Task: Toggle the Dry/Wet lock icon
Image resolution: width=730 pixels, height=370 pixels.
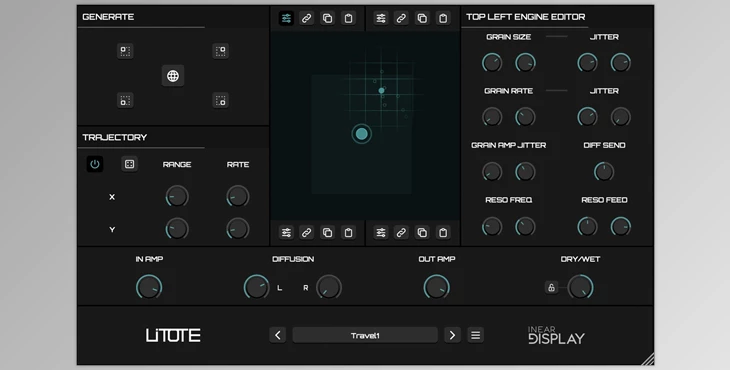Action: [x=551, y=287]
